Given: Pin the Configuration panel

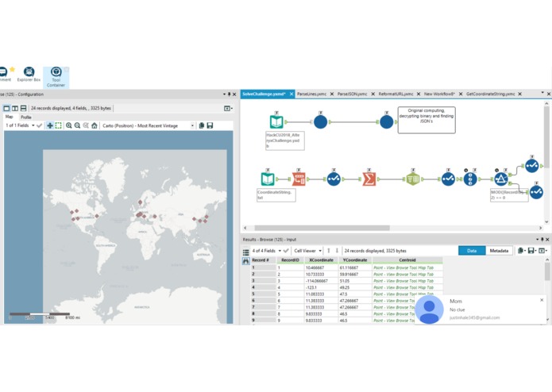Looking at the screenshot, I should pyautogui.click(x=230, y=94).
